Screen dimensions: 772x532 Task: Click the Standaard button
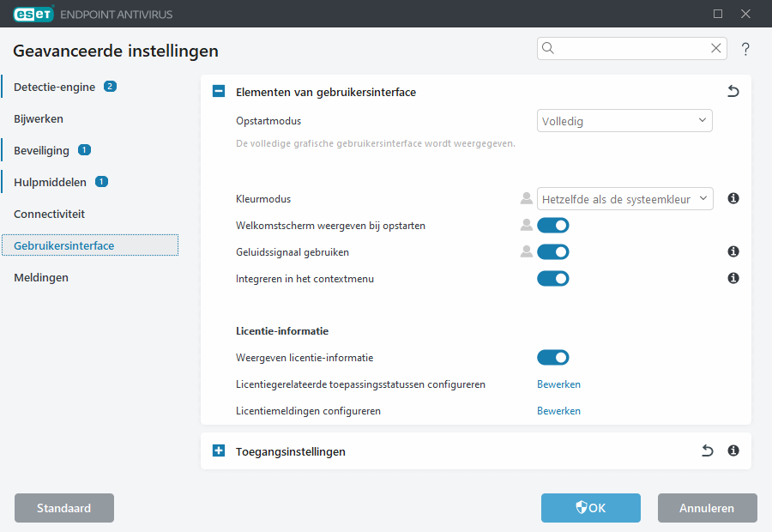[63, 507]
